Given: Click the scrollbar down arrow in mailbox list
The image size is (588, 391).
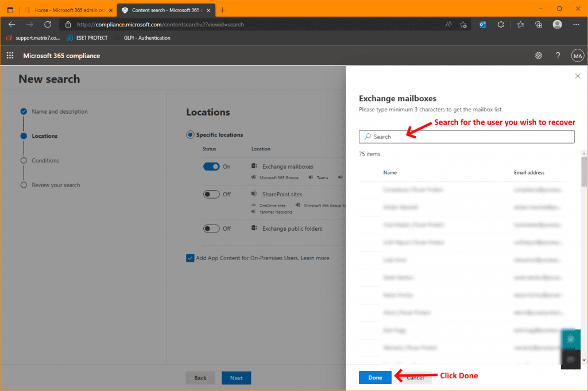Looking at the screenshot, I should (x=584, y=360).
